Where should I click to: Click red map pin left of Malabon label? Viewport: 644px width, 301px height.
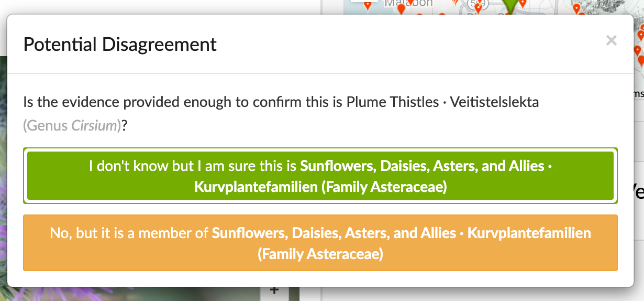(368, 6)
